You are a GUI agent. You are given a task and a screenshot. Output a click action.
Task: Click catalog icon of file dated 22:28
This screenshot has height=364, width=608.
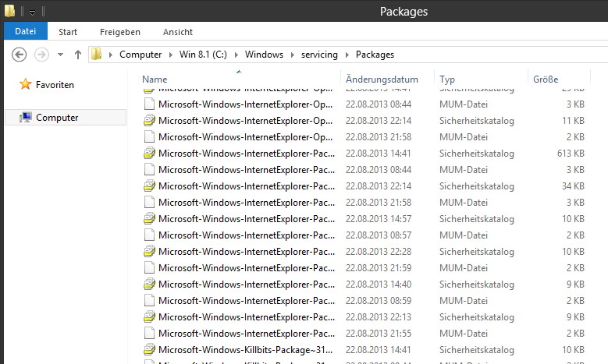point(149,251)
